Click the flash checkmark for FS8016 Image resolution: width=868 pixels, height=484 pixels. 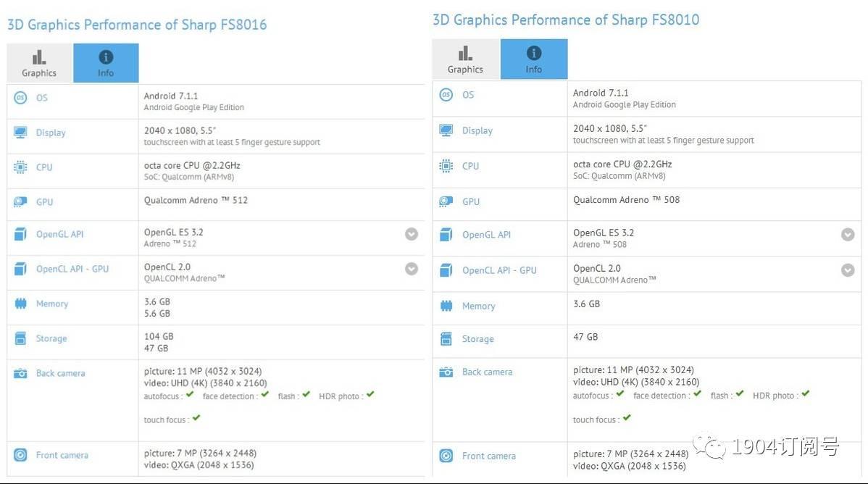pos(306,395)
